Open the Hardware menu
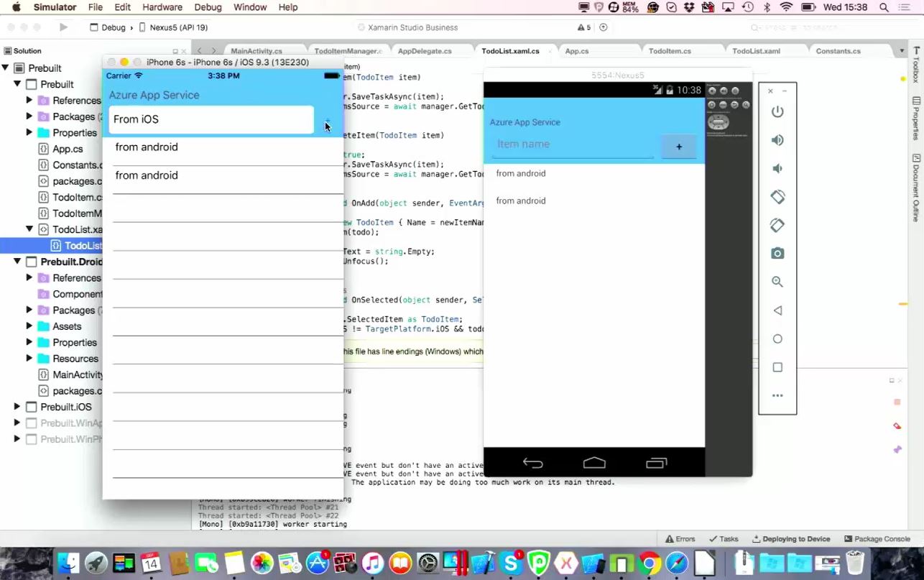This screenshot has height=580, width=924. tap(162, 7)
